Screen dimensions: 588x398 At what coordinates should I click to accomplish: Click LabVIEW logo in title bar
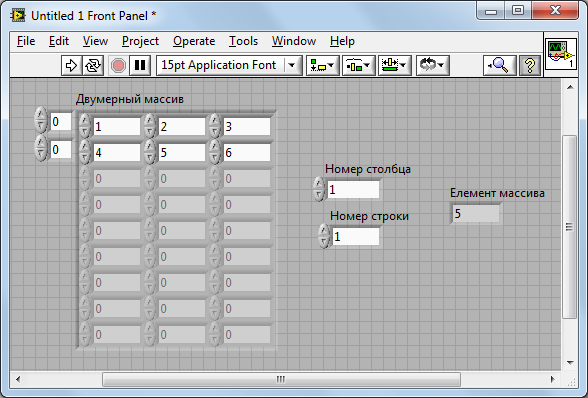pos(18,15)
